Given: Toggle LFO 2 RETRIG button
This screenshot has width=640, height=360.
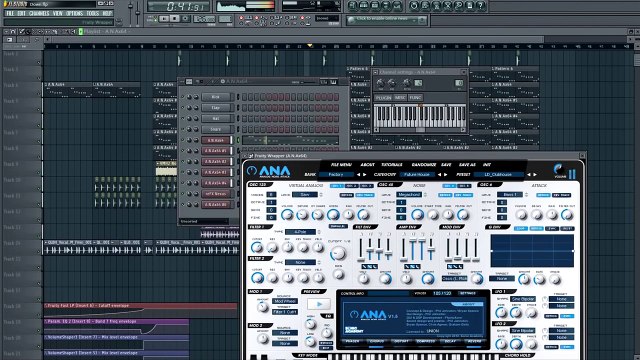Looking at the screenshot, I should (551, 347).
